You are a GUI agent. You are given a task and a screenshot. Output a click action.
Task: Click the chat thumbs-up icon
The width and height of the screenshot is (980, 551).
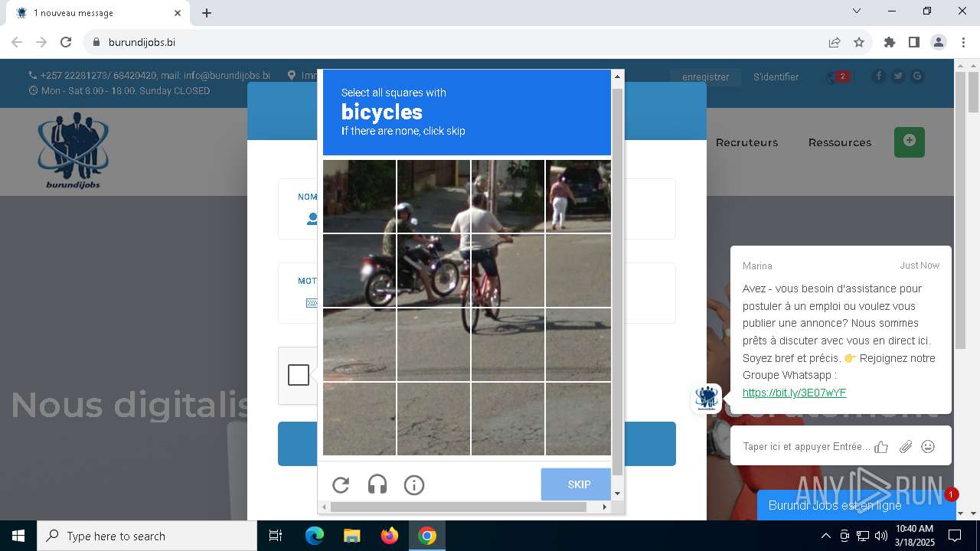pyautogui.click(x=881, y=446)
